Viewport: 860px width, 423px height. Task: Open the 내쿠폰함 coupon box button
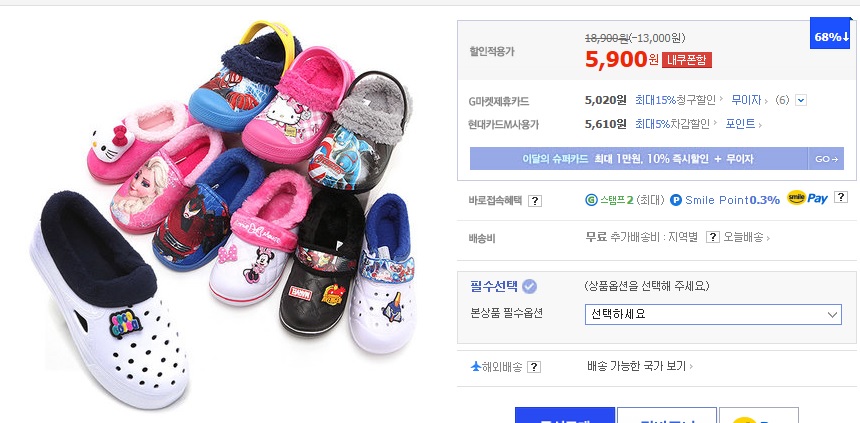[687, 60]
